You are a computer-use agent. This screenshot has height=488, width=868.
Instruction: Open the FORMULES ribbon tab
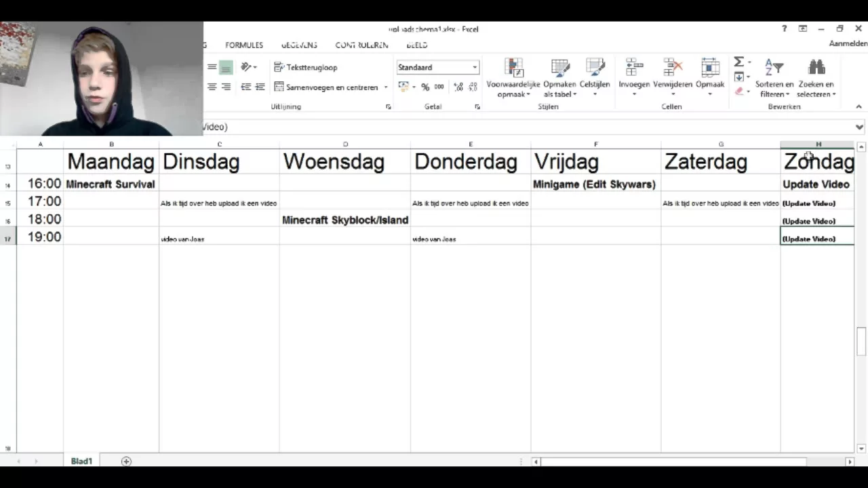(x=244, y=45)
